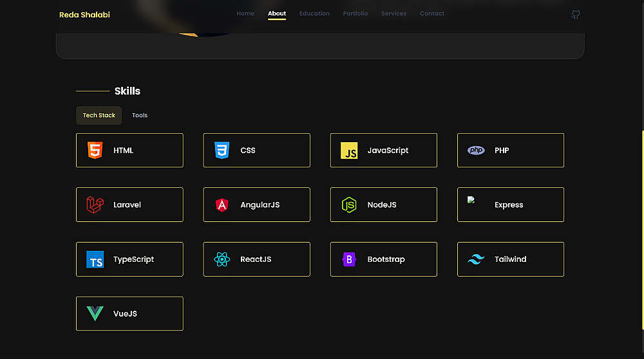Image resolution: width=644 pixels, height=359 pixels.
Task: Click the JavaScript label text
Action: pos(388,151)
